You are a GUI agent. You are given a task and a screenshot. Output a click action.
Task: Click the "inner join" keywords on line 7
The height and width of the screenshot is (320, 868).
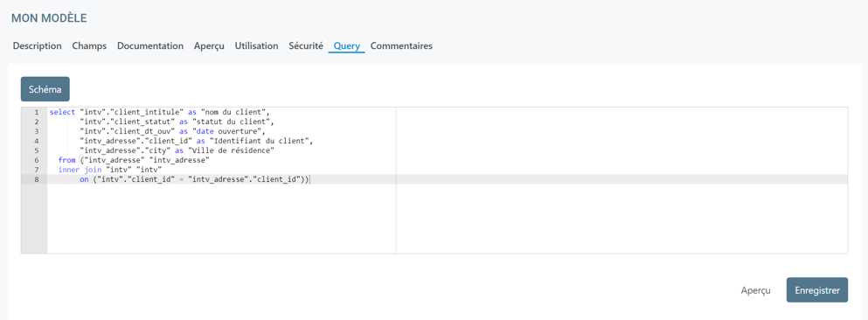pos(80,170)
